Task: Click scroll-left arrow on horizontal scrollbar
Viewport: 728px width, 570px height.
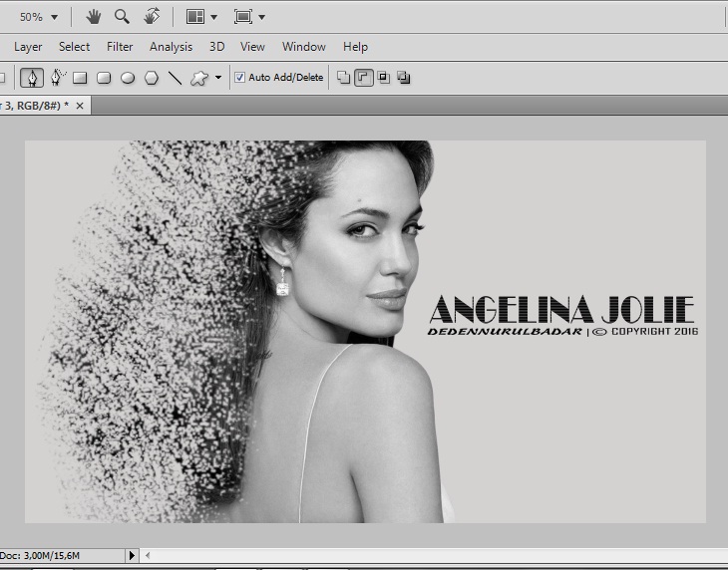Action: pyautogui.click(x=148, y=555)
